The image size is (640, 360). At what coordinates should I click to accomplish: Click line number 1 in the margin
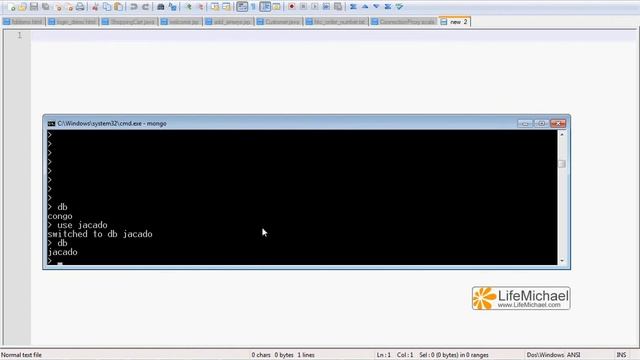coord(19,36)
